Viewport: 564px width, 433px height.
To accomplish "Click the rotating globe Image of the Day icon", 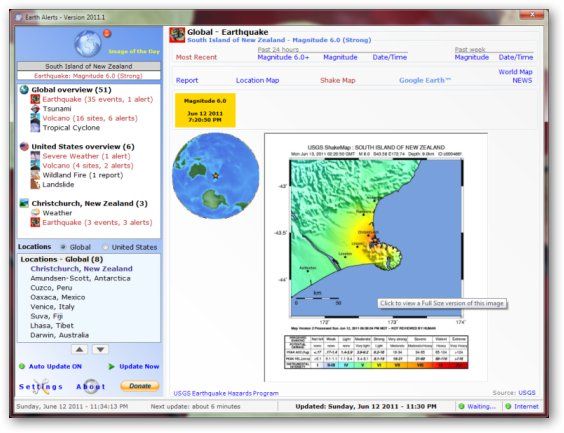I will pyautogui.click(x=88, y=45).
